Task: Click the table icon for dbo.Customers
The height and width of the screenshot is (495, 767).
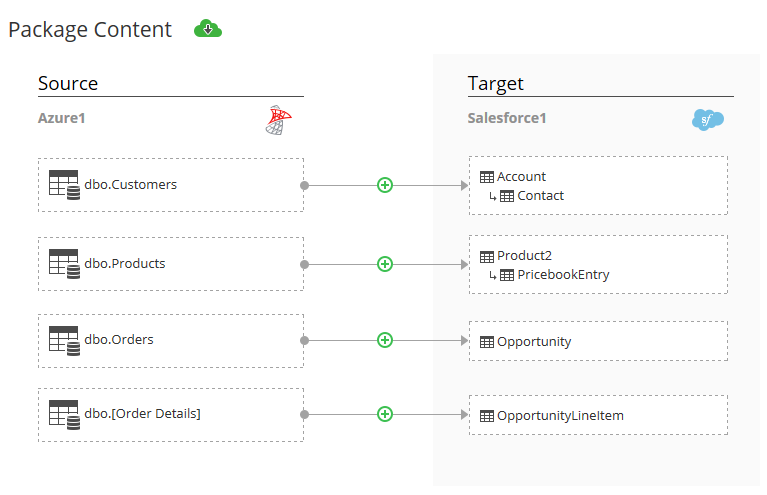Action: click(64, 185)
